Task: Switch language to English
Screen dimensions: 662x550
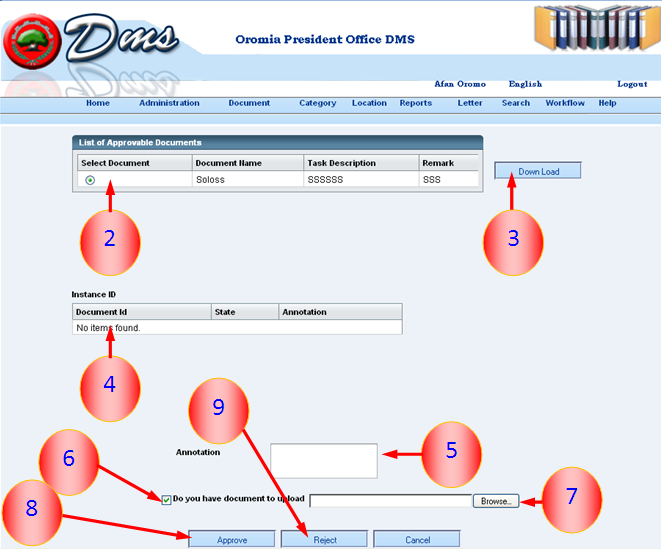Action: 525,84
